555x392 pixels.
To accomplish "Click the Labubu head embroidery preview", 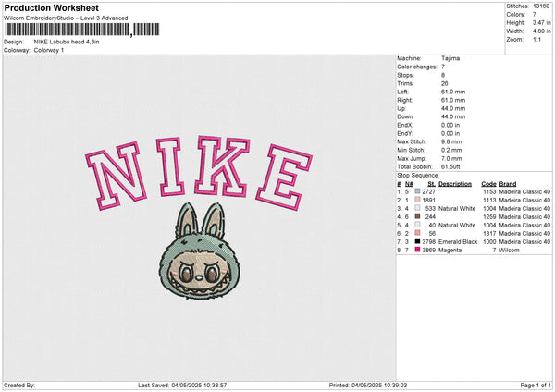I will click(199, 251).
